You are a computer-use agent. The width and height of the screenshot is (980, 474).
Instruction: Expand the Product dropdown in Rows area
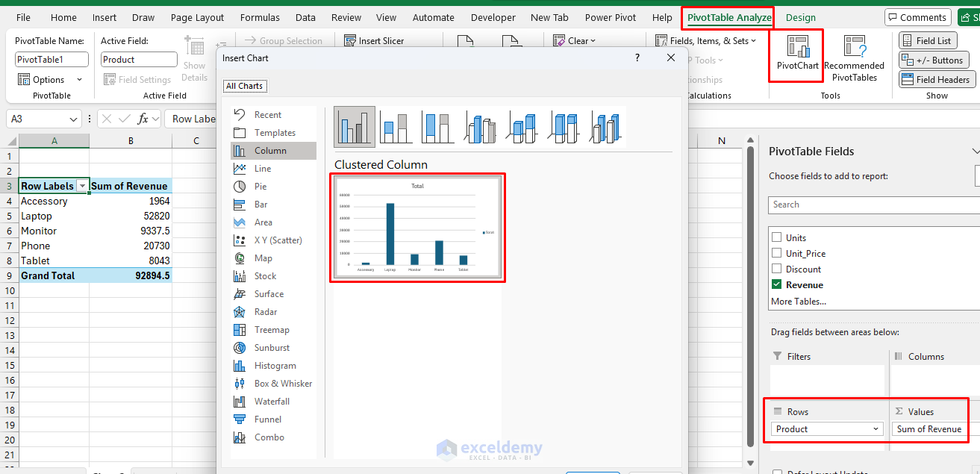click(875, 428)
